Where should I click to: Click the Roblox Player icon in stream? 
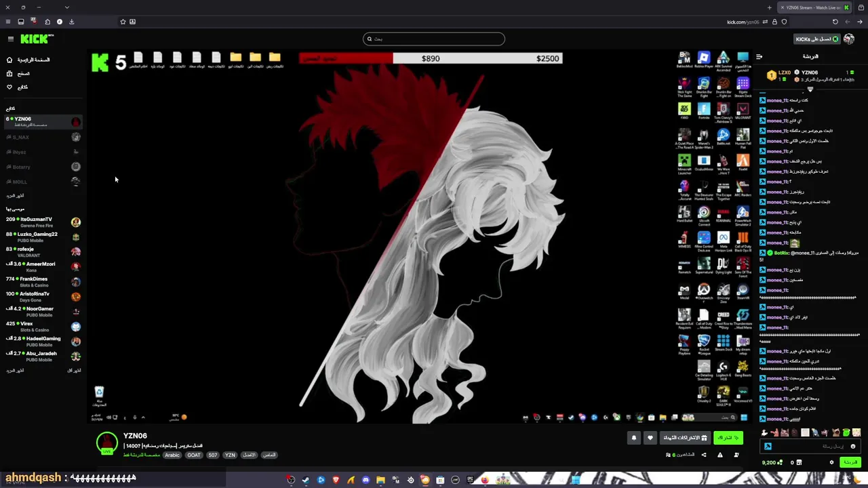tap(704, 60)
